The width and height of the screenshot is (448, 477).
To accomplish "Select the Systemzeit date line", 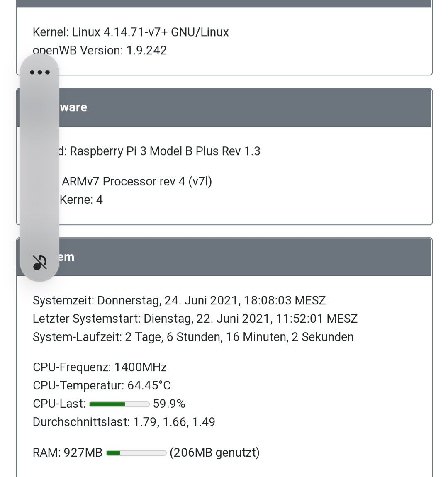I will pos(179,301).
